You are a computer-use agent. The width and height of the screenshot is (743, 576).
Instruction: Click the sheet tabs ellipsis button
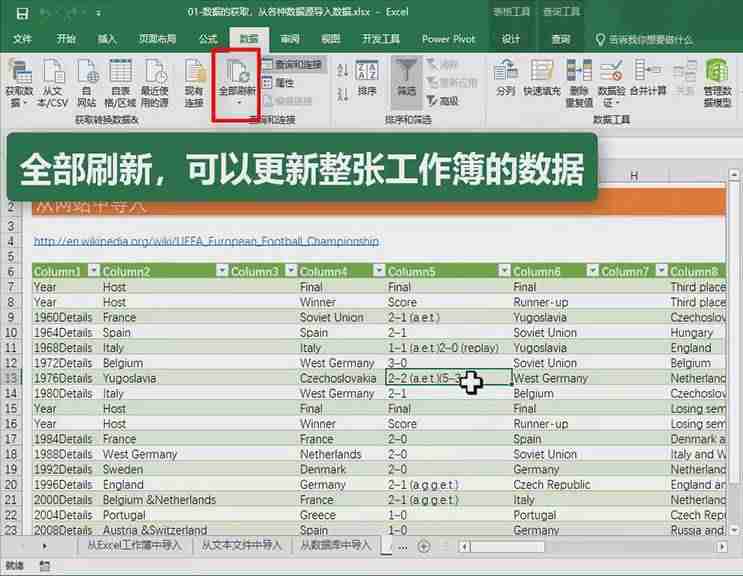coord(402,547)
